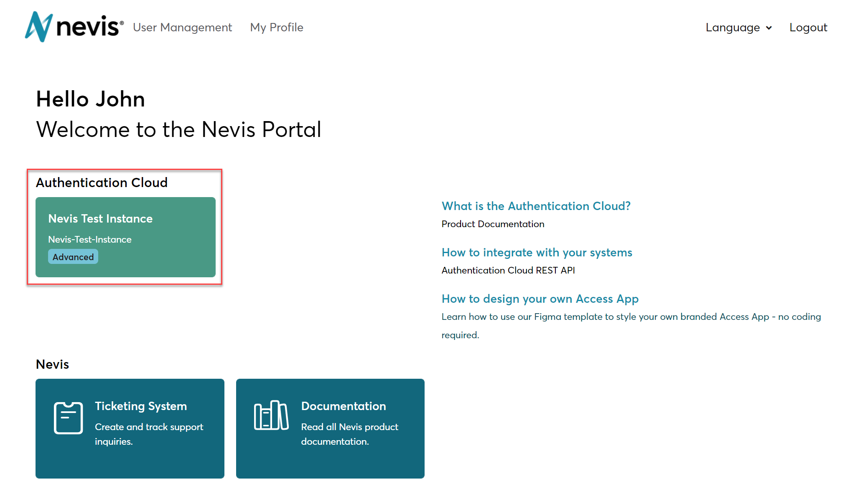The image size is (868, 494).
Task: Click the Welcome to the Nevis Portal heading
Action: [178, 129]
